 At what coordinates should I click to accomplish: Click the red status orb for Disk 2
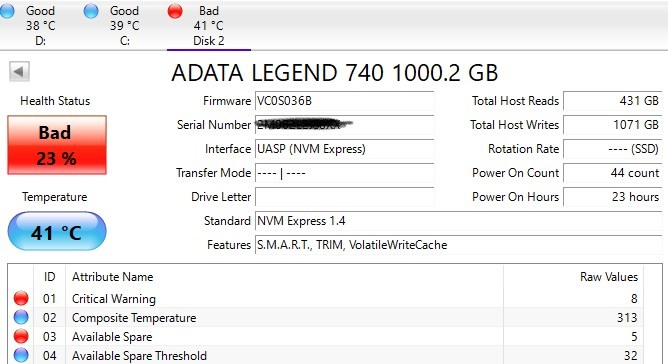click(x=175, y=11)
